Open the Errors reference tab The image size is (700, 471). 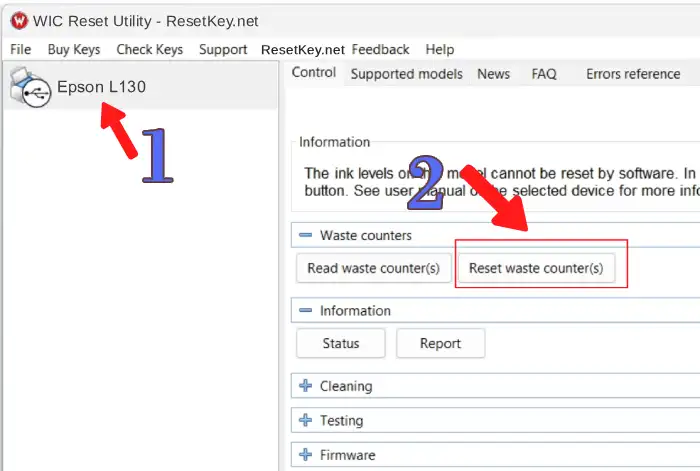click(631, 74)
